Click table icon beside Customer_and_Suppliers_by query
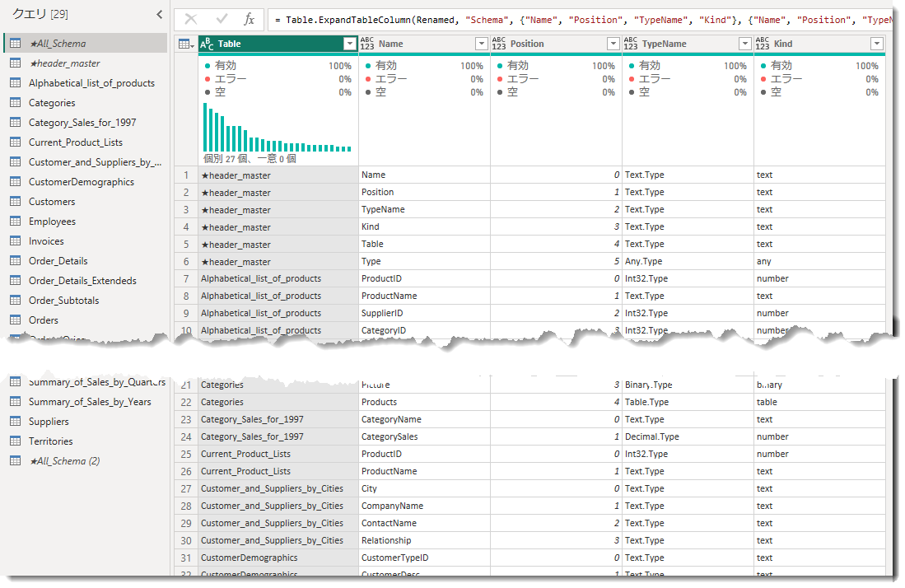Viewport: 905px width, 588px height. tap(16, 162)
